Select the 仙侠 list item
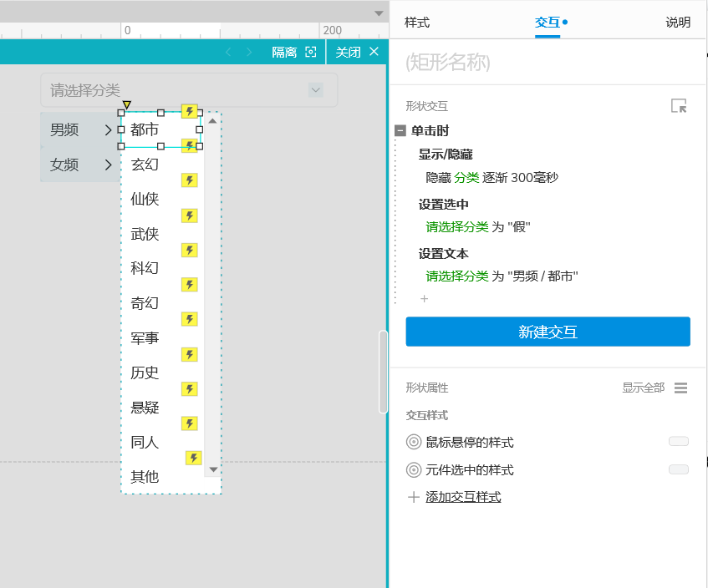This screenshot has height=588, width=708. (x=145, y=199)
